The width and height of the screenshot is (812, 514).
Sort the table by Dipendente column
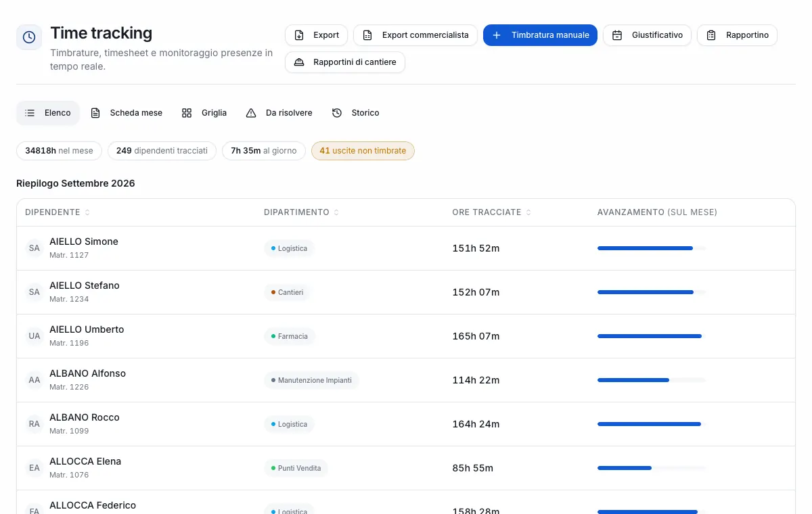pos(58,212)
